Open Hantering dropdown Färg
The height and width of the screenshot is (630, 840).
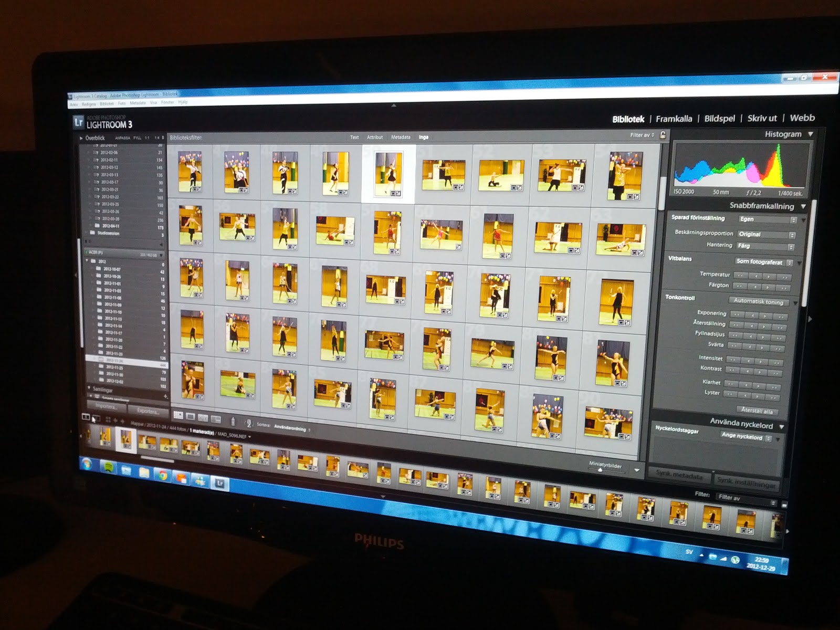(x=765, y=246)
